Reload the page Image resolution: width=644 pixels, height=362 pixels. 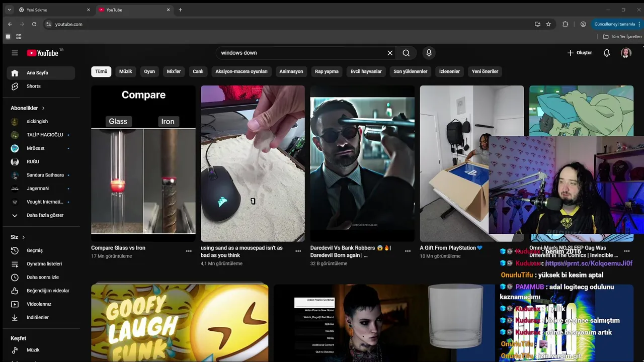34,24
